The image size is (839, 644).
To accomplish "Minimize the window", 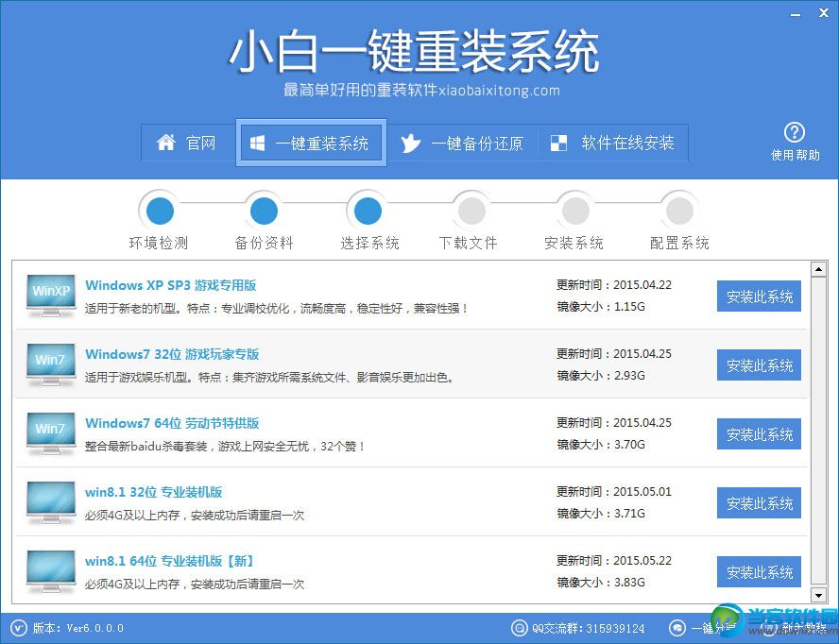I will (796, 14).
